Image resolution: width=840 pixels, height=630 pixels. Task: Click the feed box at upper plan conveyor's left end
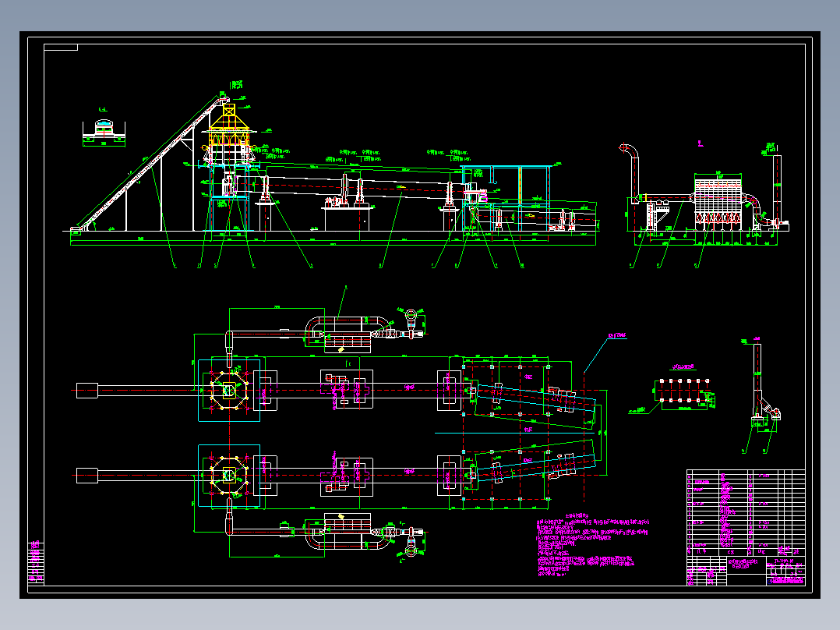point(87,391)
